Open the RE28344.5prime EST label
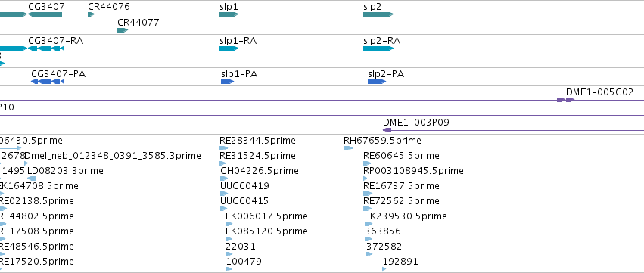Viewport: 644px width, 273px height. click(257, 141)
